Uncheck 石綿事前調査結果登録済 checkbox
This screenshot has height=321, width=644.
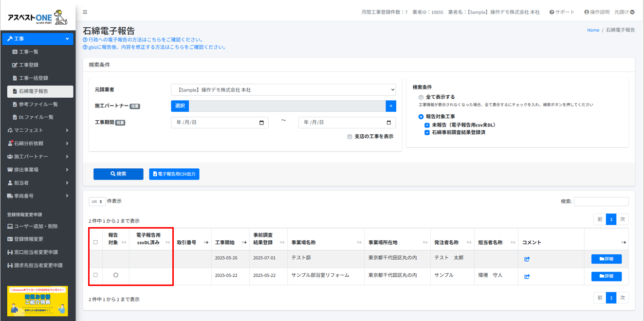tap(427, 132)
